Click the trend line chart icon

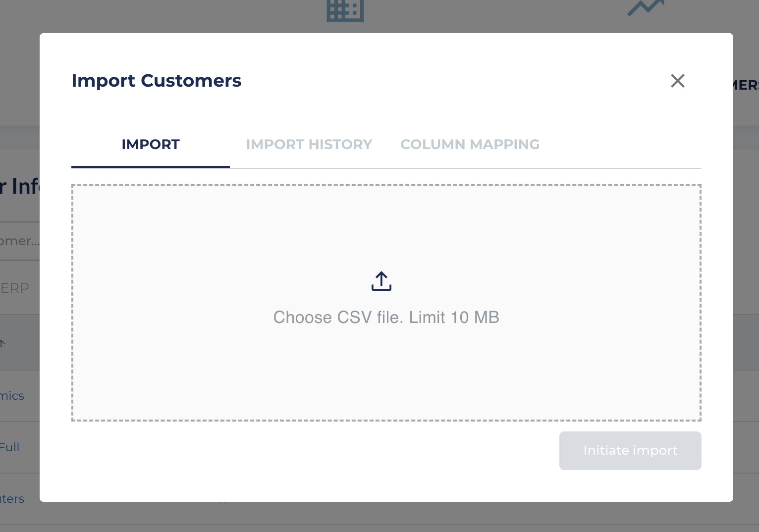646,8
